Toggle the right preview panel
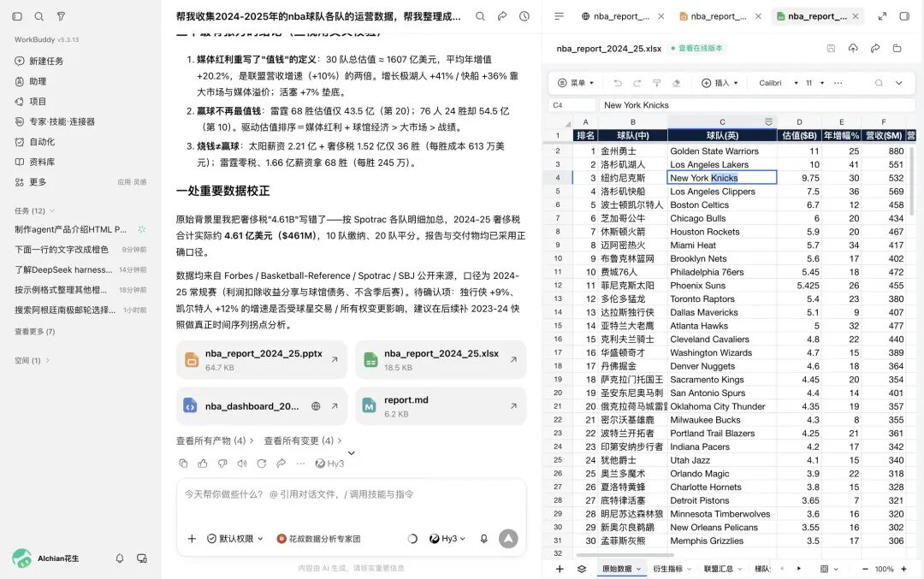Image resolution: width=924 pixels, height=579 pixels. [x=904, y=16]
